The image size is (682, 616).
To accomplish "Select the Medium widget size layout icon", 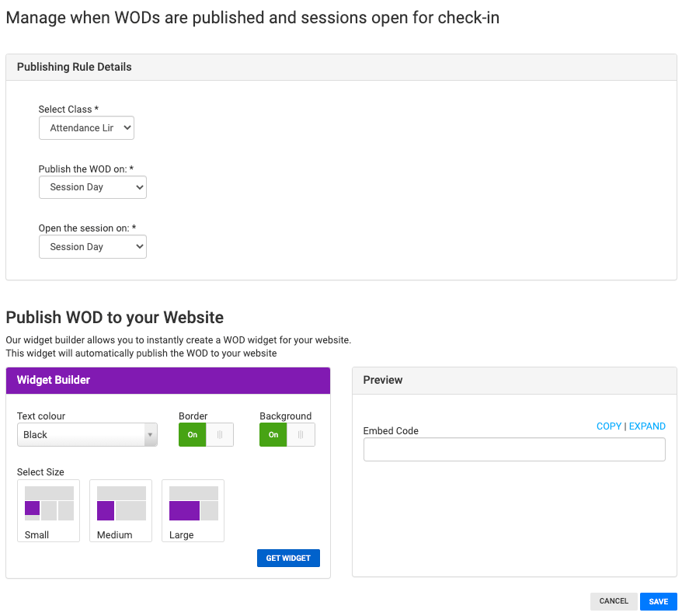I will coord(120,503).
